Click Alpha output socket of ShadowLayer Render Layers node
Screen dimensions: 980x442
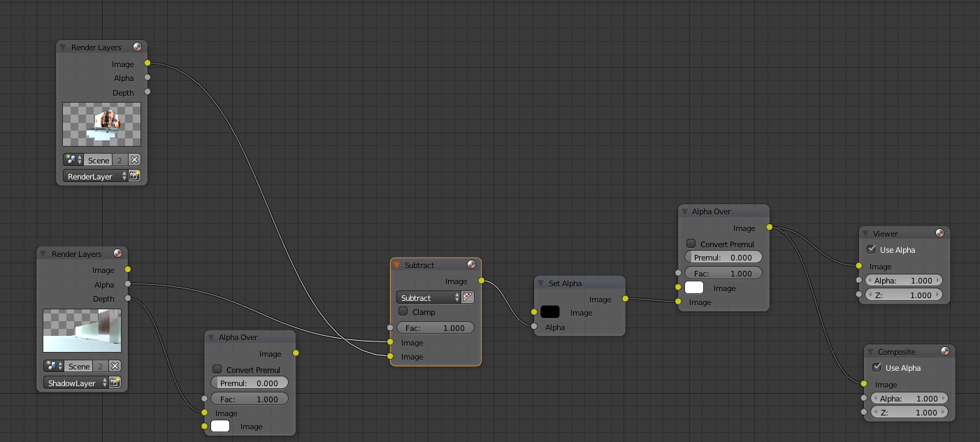[x=127, y=284]
